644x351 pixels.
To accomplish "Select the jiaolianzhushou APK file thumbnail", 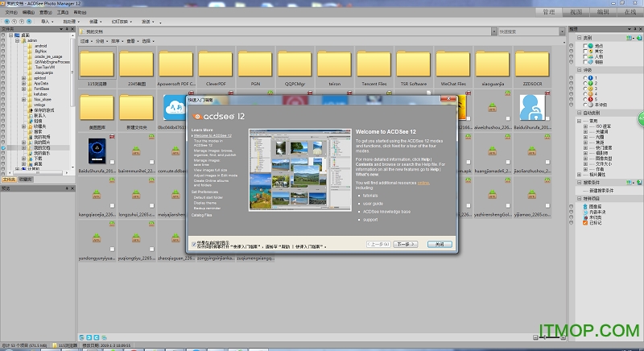I will click(x=532, y=151).
